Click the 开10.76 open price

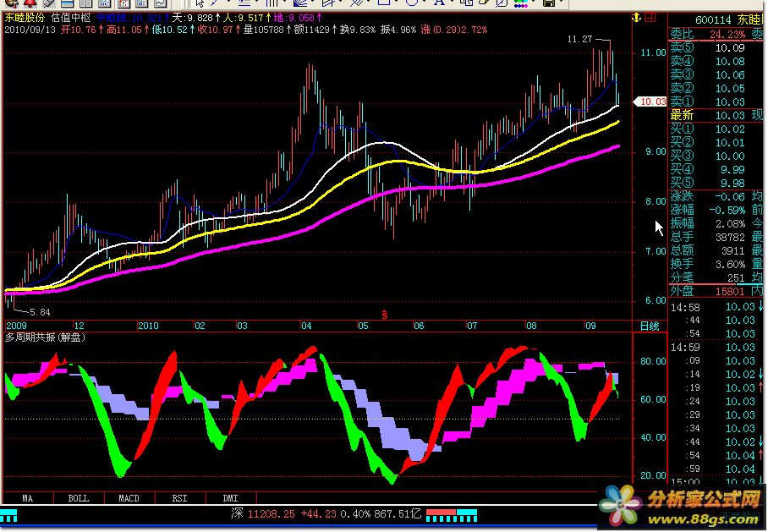coord(82,30)
